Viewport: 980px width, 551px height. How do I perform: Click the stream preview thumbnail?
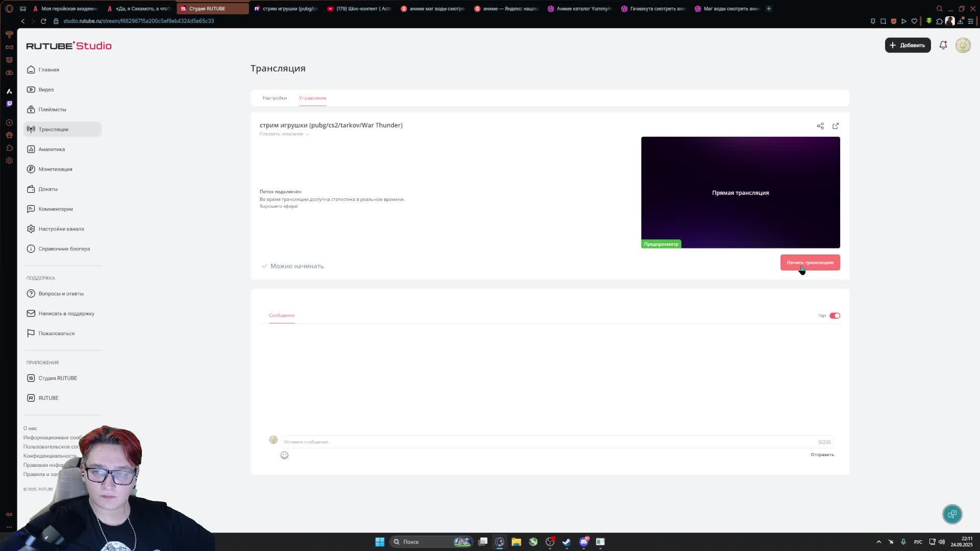[x=740, y=192]
